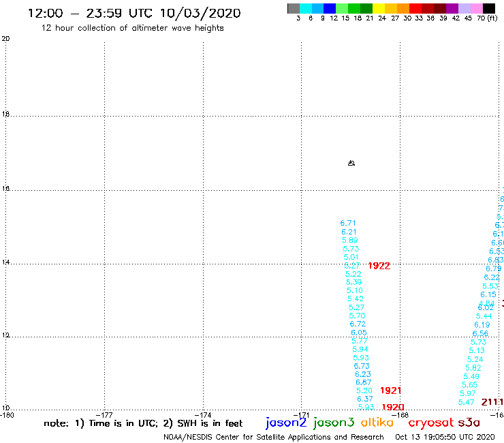Click the 5.70 wave height value
The height and width of the screenshot is (443, 504).
(357, 316)
